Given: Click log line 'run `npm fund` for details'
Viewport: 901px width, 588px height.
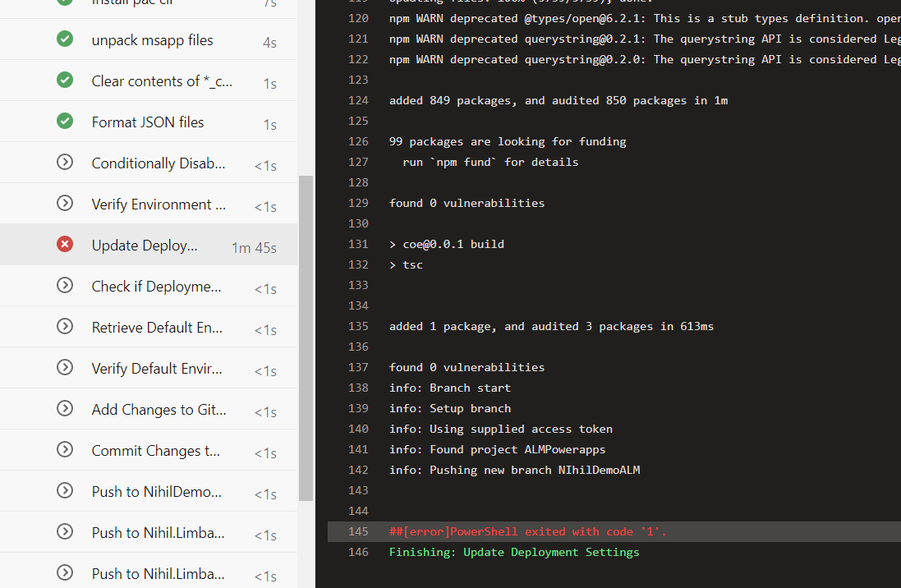Looking at the screenshot, I should [490, 162].
